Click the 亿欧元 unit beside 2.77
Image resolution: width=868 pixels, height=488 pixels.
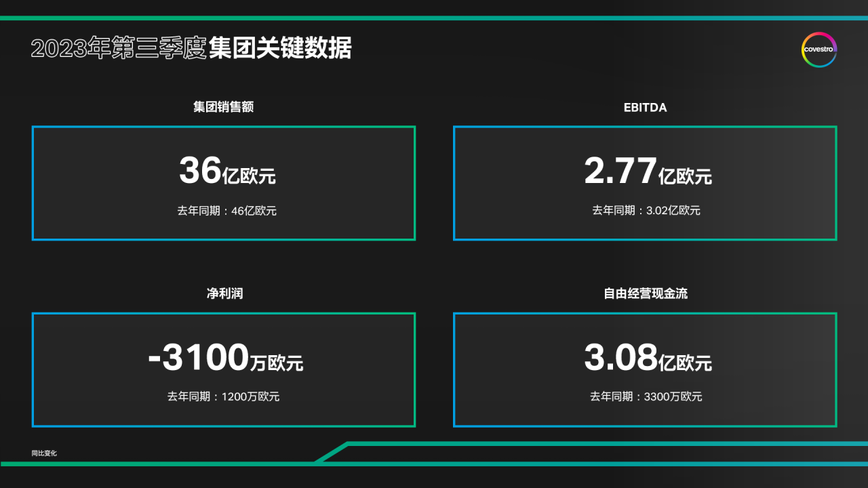(x=685, y=177)
